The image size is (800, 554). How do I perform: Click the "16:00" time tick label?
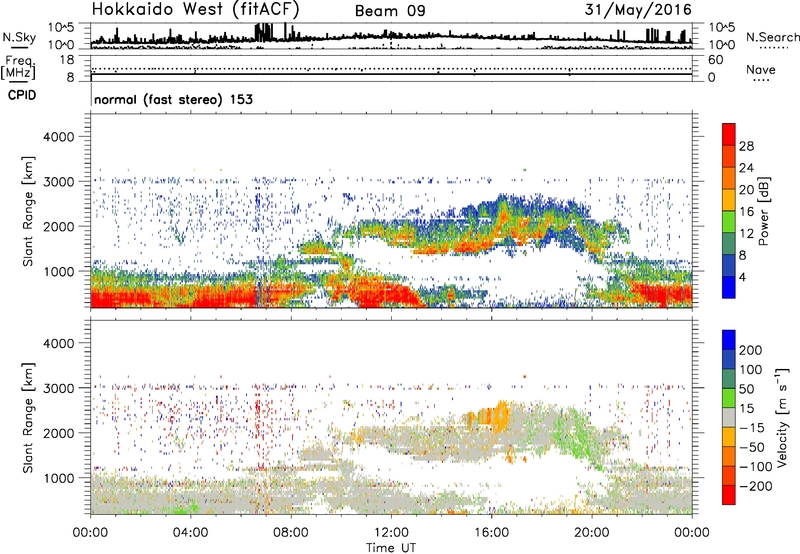point(491,533)
